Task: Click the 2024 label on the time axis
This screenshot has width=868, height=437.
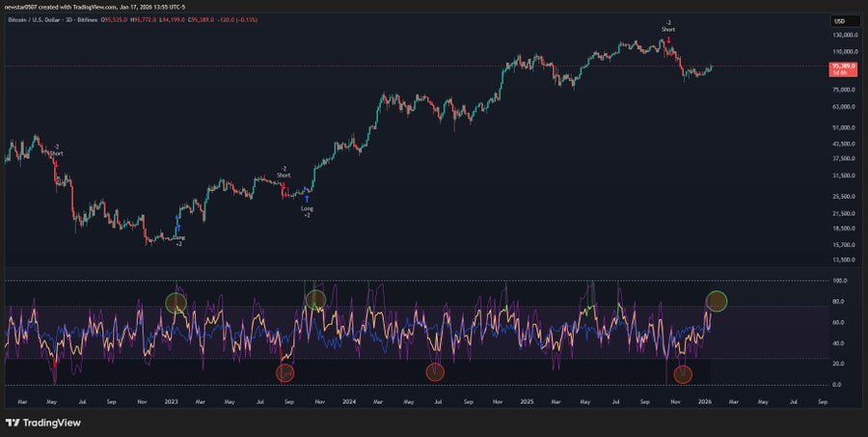Action: 348,400
